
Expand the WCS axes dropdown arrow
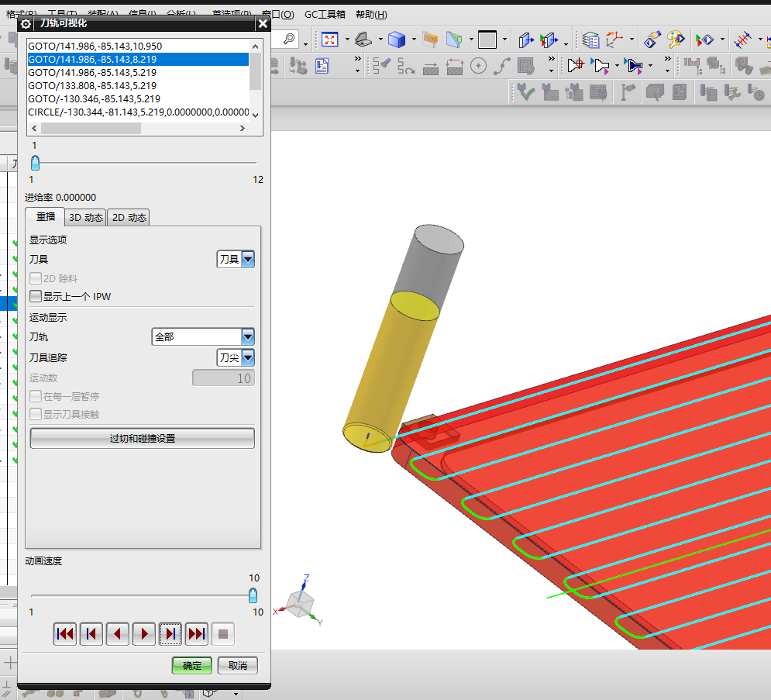point(632,40)
